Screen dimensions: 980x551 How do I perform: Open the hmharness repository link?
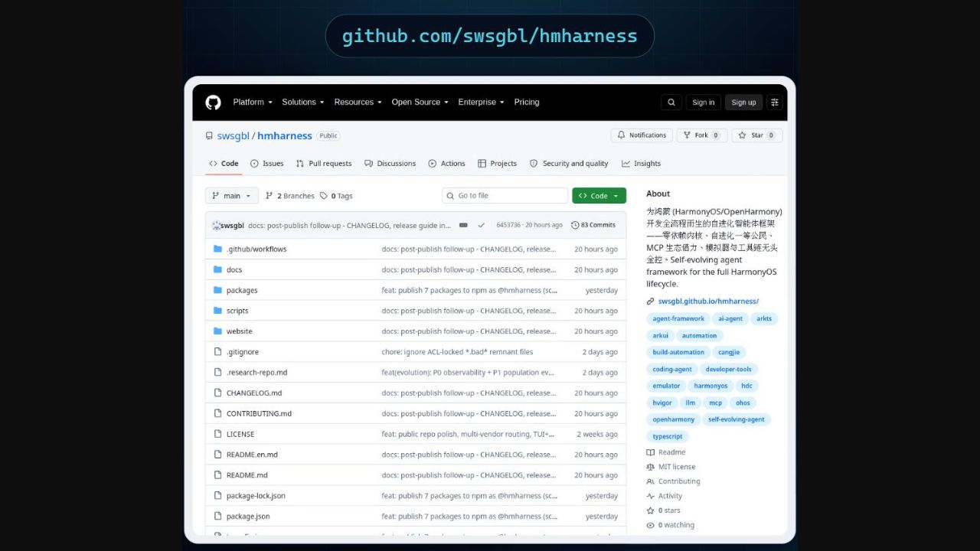coord(285,136)
